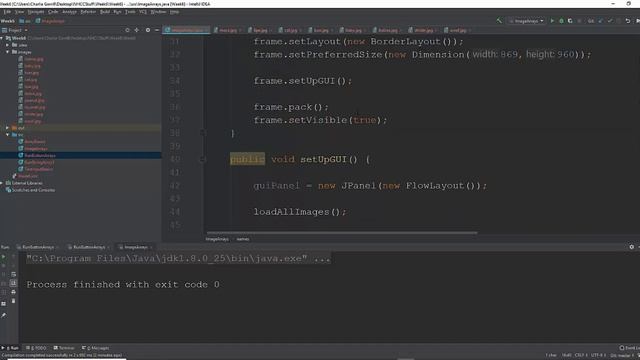Image resolution: width=640 pixels, height=360 pixels.
Task: Open the Code menu
Action: click(53, 12)
